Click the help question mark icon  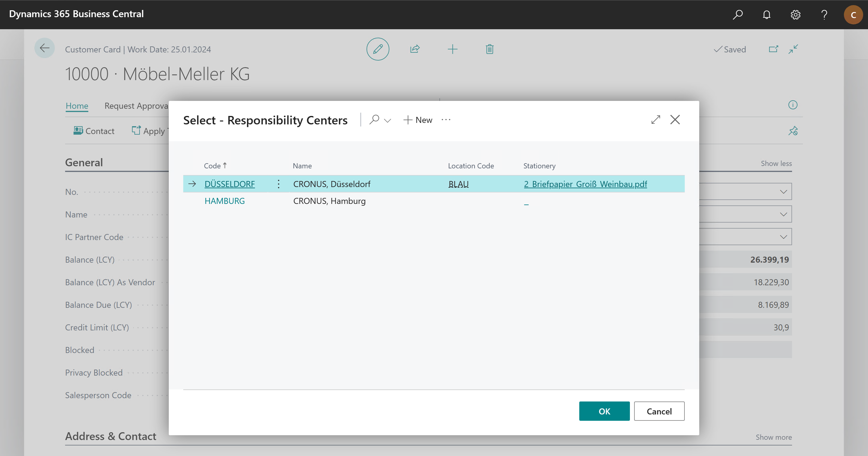tap(824, 14)
